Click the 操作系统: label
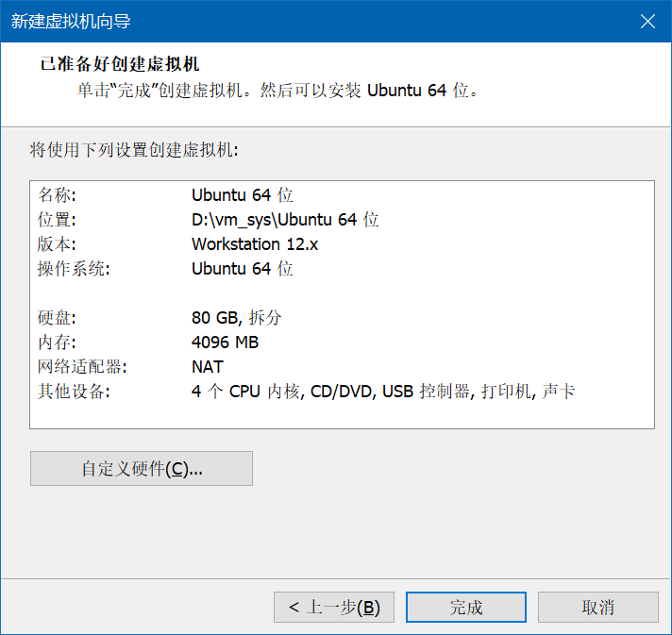 tap(74, 269)
